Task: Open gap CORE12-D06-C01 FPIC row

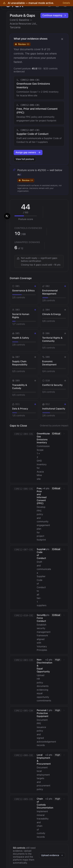Action: (x=39, y=514)
